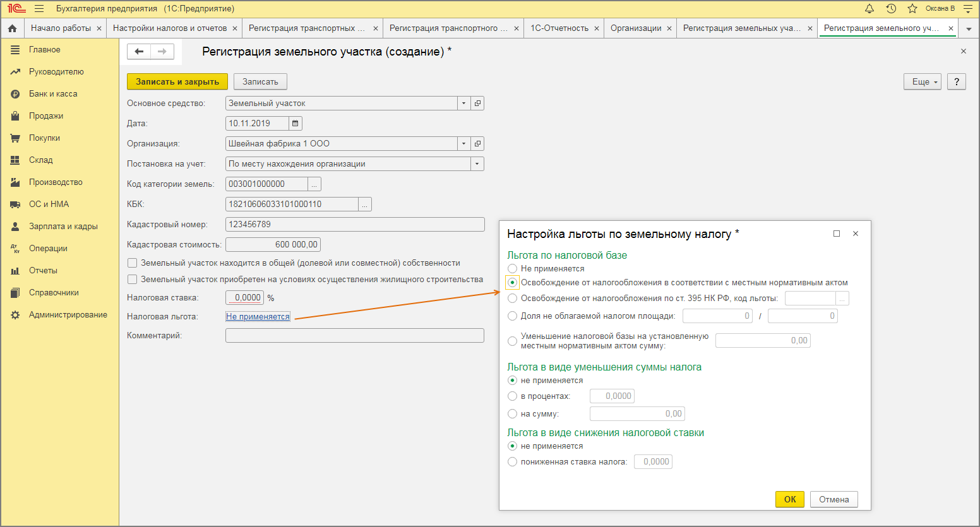Screen dimensions: 980x527
Task: Open the history clock icon
Action: point(891,9)
